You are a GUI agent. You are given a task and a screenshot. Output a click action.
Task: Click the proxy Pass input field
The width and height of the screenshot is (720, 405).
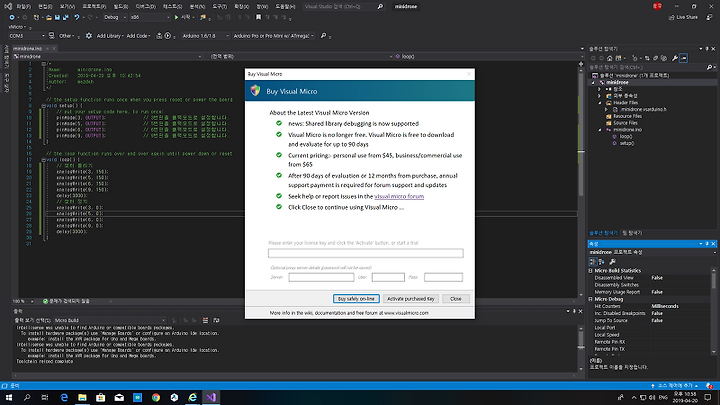point(443,277)
